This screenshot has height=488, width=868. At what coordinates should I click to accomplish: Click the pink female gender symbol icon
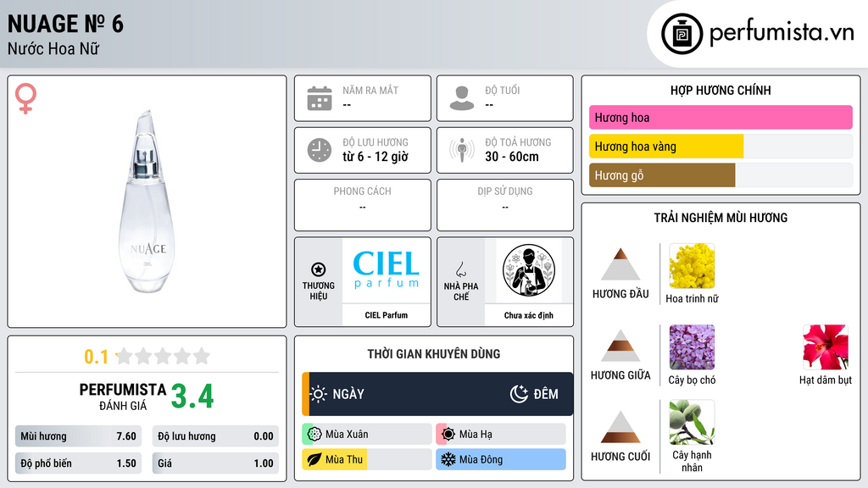[x=25, y=98]
